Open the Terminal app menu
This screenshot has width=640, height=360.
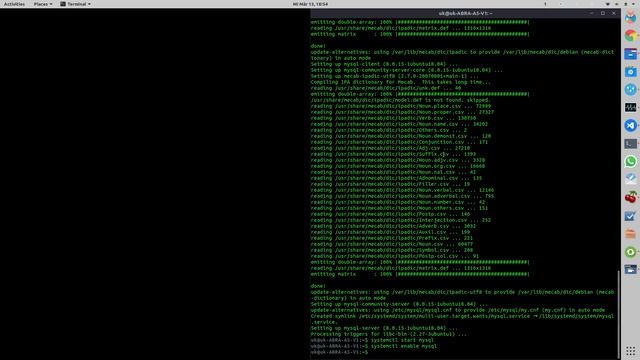[x=76, y=4]
